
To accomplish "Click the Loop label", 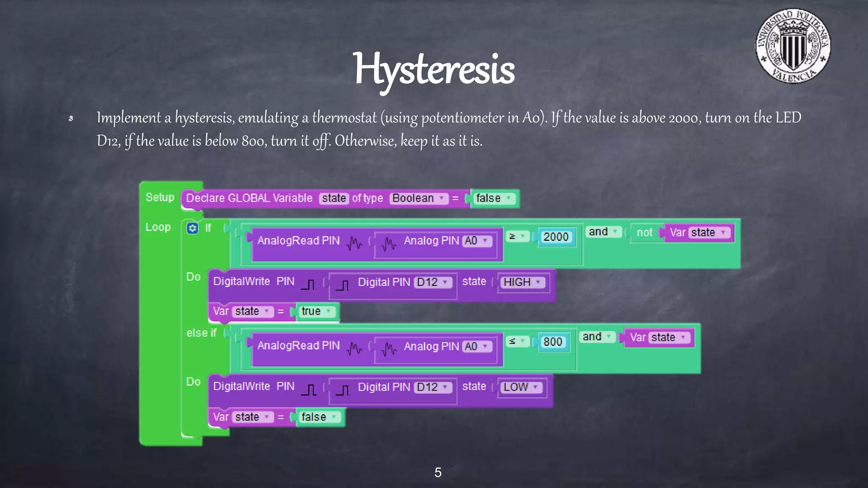I will (158, 227).
